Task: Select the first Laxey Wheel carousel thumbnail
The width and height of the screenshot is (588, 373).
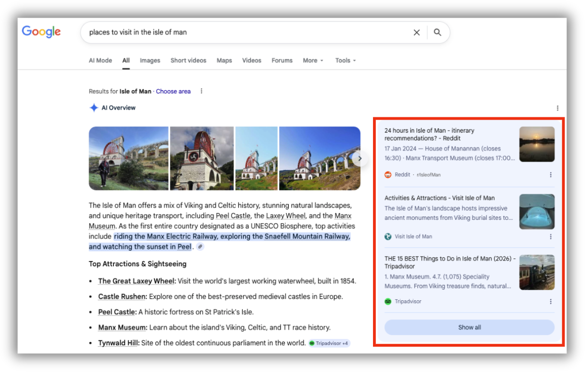Action: (x=128, y=158)
